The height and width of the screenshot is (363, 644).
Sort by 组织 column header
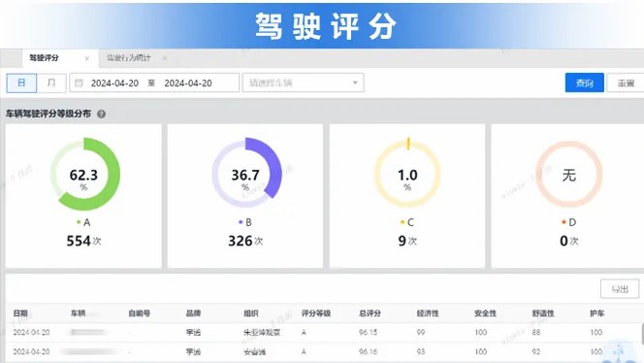coord(251,313)
